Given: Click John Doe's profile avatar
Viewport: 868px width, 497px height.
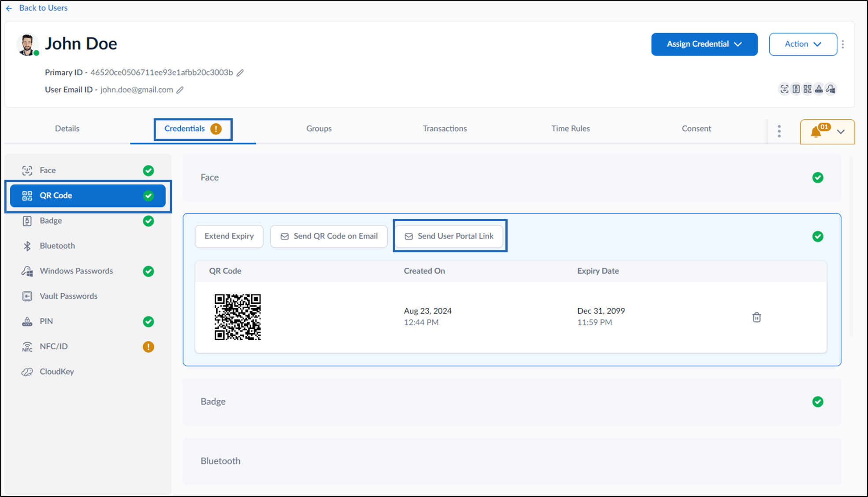Looking at the screenshot, I should (27, 44).
